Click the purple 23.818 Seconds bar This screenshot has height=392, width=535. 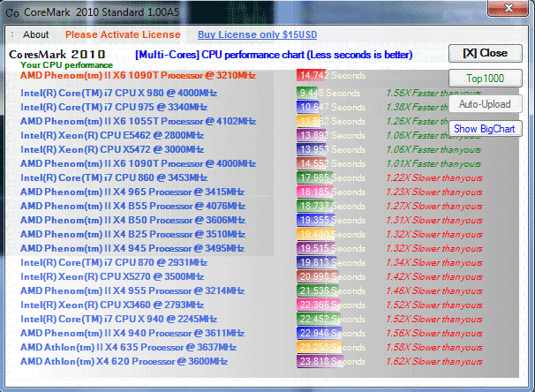320,362
